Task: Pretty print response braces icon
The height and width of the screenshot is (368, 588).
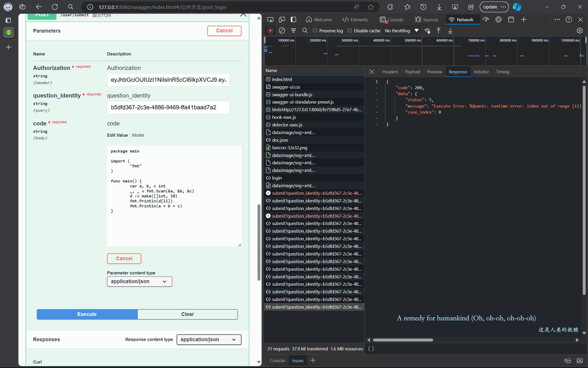Action: pyautogui.click(x=371, y=349)
